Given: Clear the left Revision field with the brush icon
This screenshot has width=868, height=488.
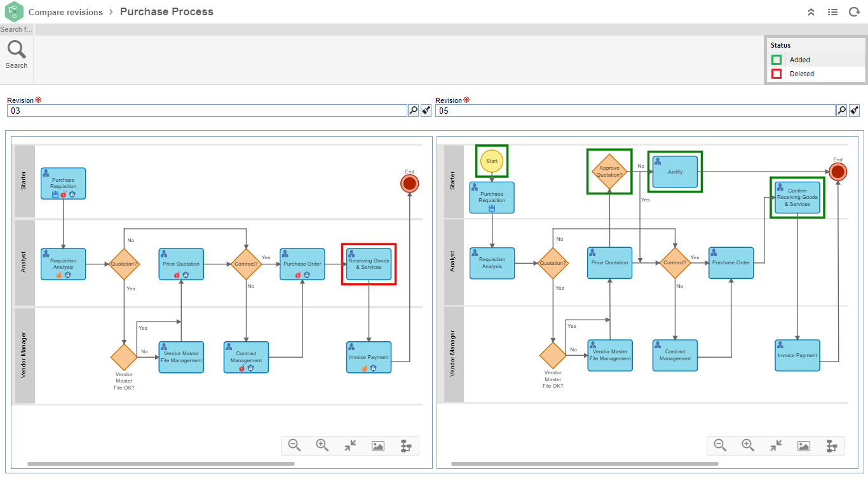Looking at the screenshot, I should pyautogui.click(x=426, y=110).
